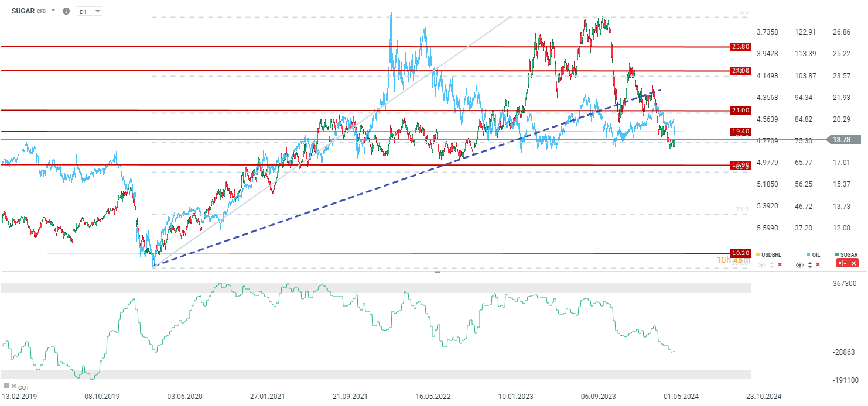868x406 pixels.
Task: Click the 5.5990 USDBRL axis value
Action: (x=767, y=227)
